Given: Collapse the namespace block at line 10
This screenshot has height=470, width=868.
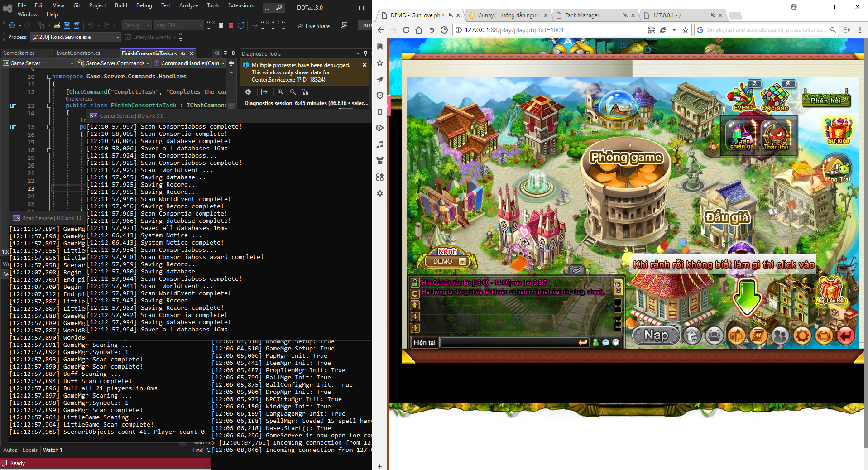Looking at the screenshot, I should 49,77.
